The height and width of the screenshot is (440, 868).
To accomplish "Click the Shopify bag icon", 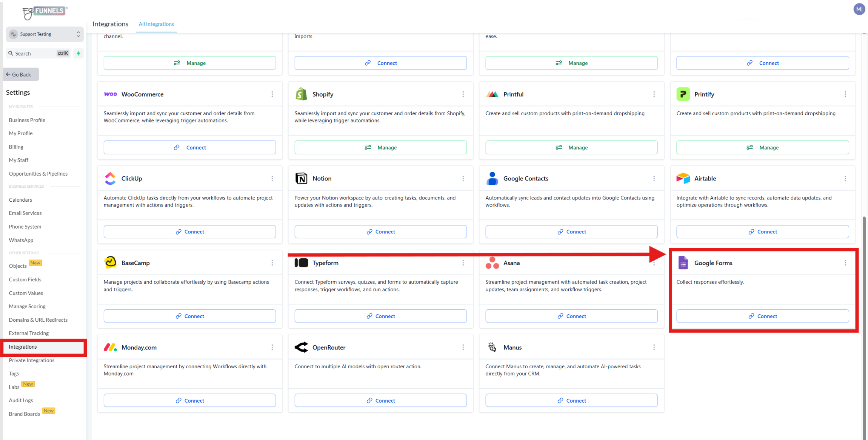I will (301, 94).
